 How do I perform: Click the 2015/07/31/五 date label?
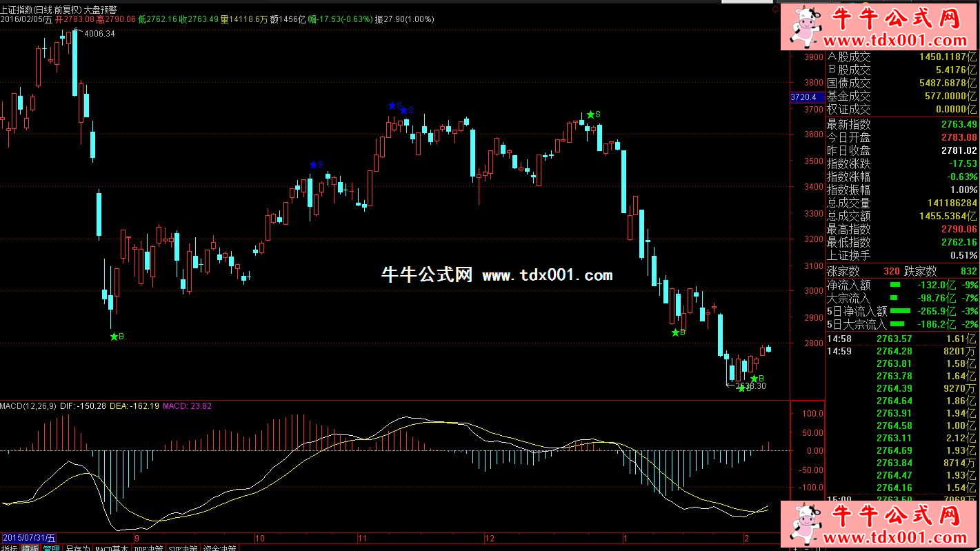tap(29, 537)
